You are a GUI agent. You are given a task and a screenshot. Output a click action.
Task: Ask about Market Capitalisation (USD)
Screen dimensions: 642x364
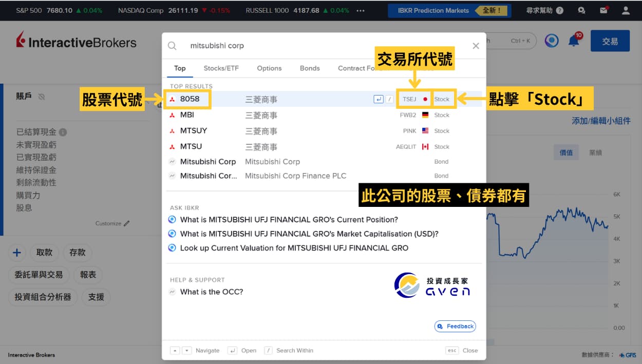coord(309,234)
